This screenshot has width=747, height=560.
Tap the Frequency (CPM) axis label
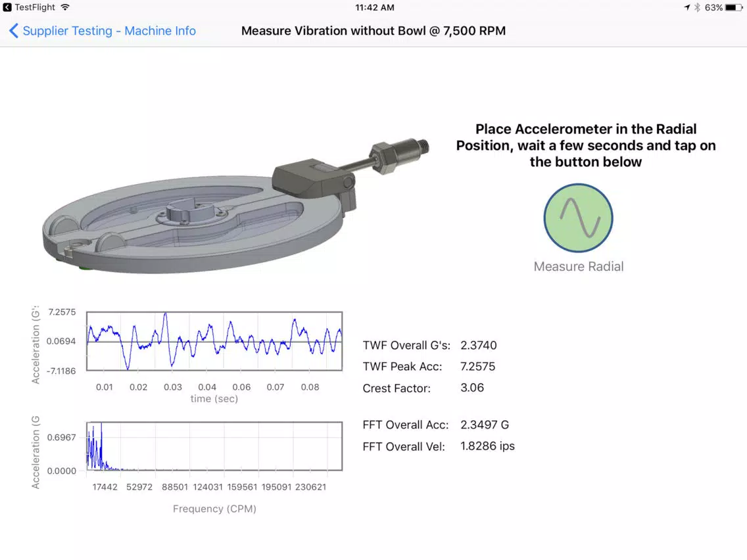coord(214,509)
